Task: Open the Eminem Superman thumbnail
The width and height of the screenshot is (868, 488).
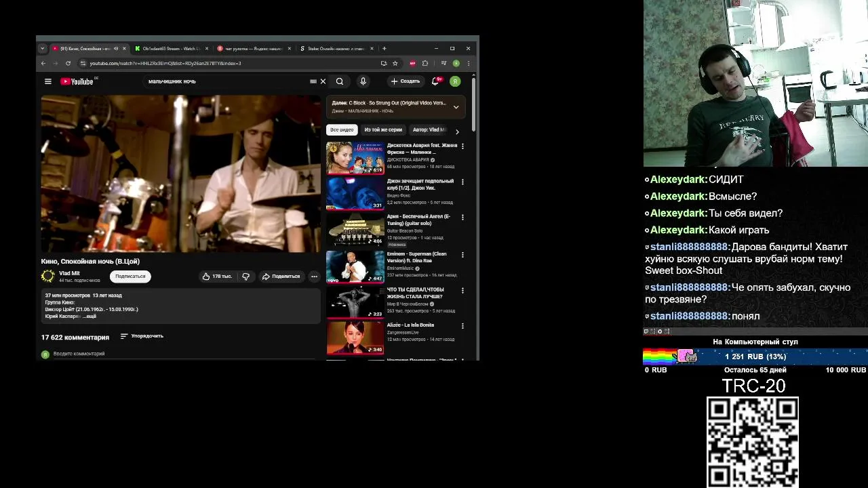Action: click(355, 266)
